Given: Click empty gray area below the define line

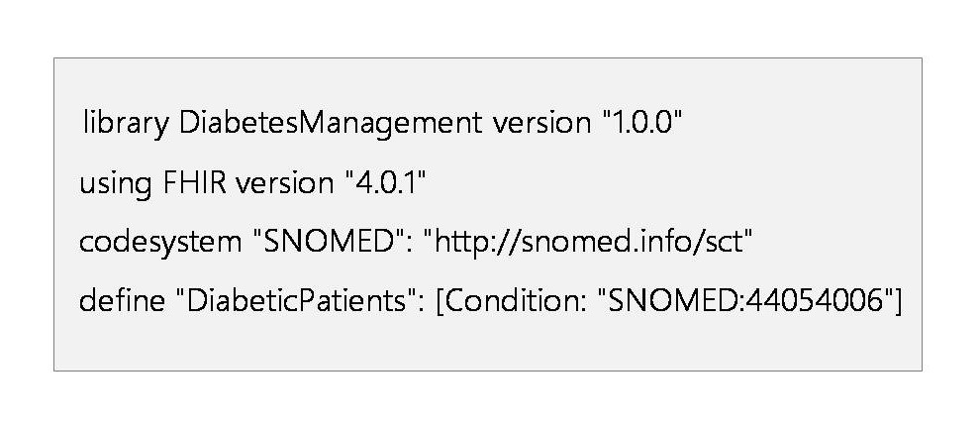Looking at the screenshot, I should tap(487, 345).
